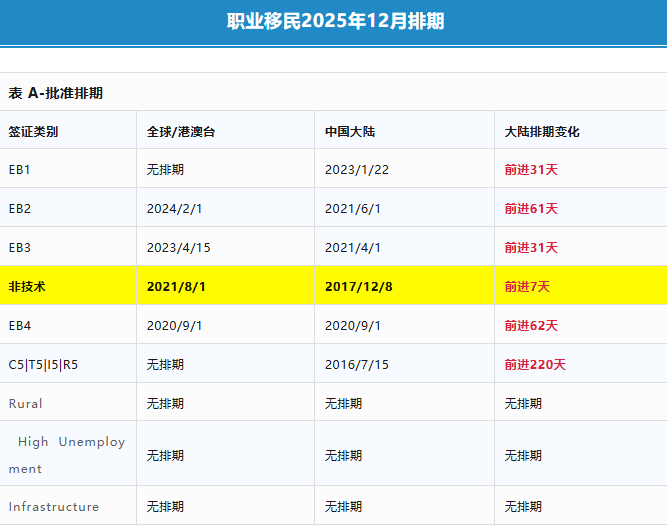Select the highlighted 非技术 label
The image size is (667, 526).
point(27,287)
